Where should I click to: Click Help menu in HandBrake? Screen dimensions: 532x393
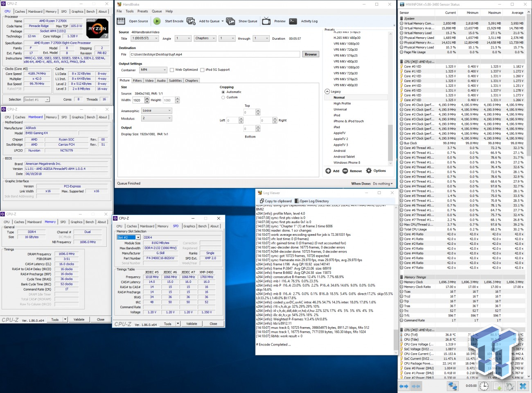click(169, 11)
